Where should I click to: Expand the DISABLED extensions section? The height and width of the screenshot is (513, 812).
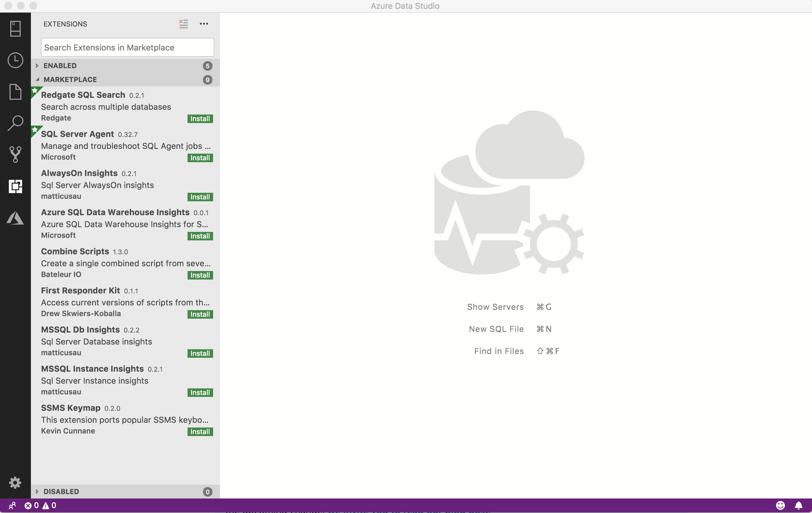click(37, 491)
